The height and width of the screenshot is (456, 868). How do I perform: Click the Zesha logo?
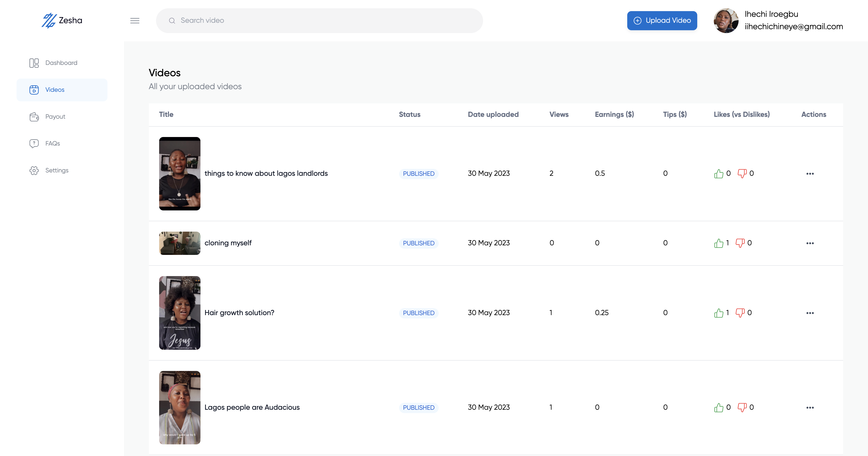tap(62, 20)
